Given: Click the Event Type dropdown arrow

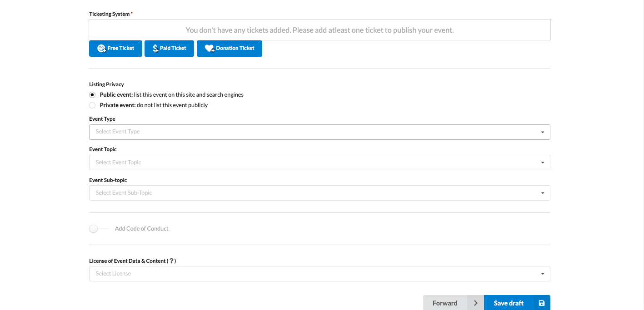Looking at the screenshot, I should pyautogui.click(x=543, y=132).
